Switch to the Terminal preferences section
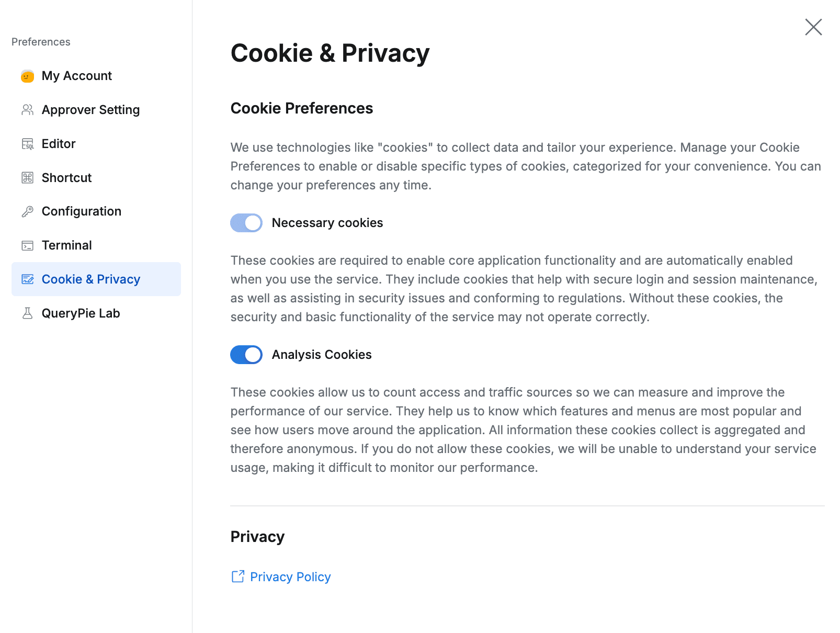The width and height of the screenshot is (840, 633). point(67,245)
